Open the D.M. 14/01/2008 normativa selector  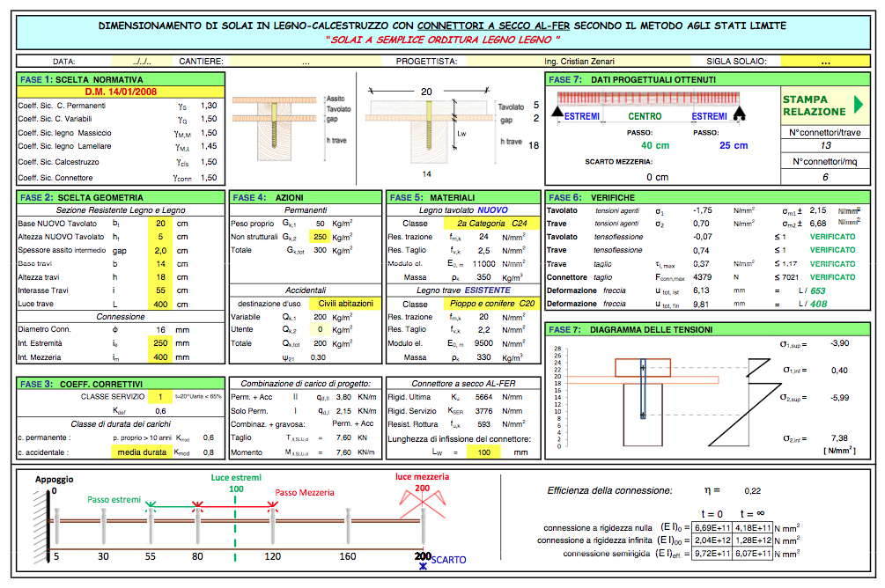tap(121, 92)
